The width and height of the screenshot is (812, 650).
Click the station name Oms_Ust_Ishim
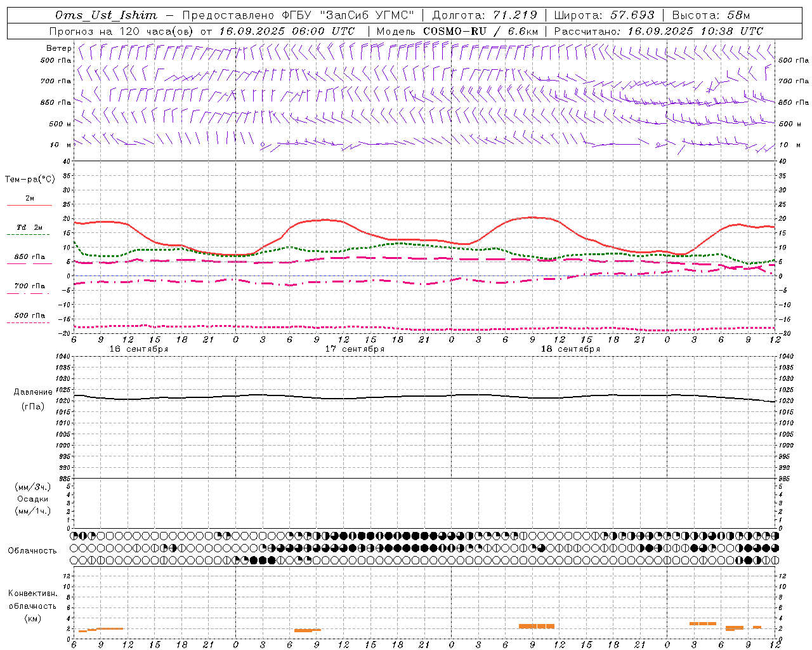click(x=106, y=15)
